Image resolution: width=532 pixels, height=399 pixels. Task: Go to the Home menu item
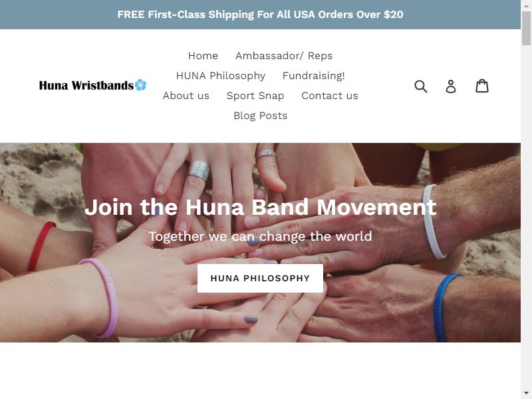click(203, 56)
